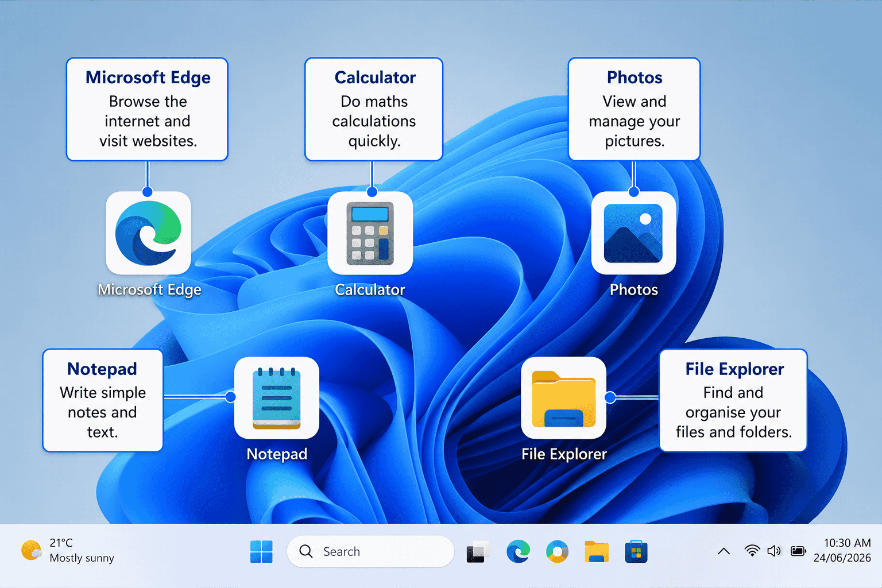The width and height of the screenshot is (882, 588).
Task: Click the Wi-Fi network icon
Action: pyautogui.click(x=752, y=551)
